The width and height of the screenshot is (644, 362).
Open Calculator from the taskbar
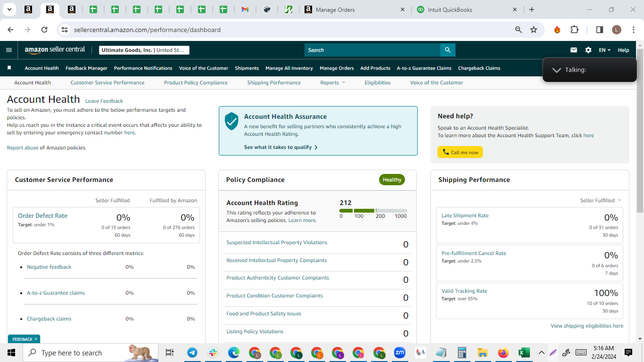coord(462,353)
